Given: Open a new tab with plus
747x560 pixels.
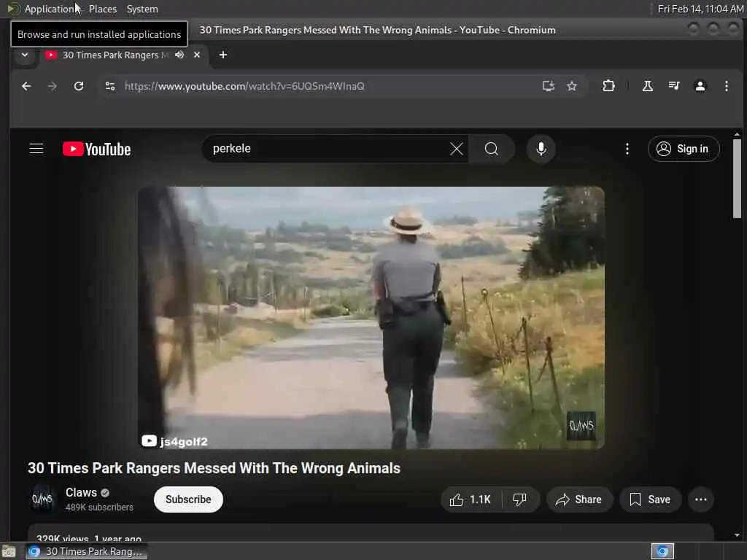Looking at the screenshot, I should (223, 55).
